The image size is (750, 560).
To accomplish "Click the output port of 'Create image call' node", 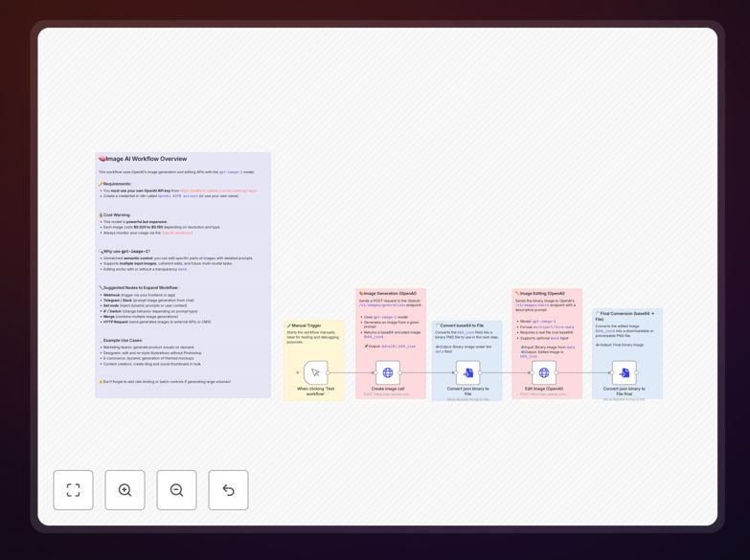I will (x=400, y=372).
